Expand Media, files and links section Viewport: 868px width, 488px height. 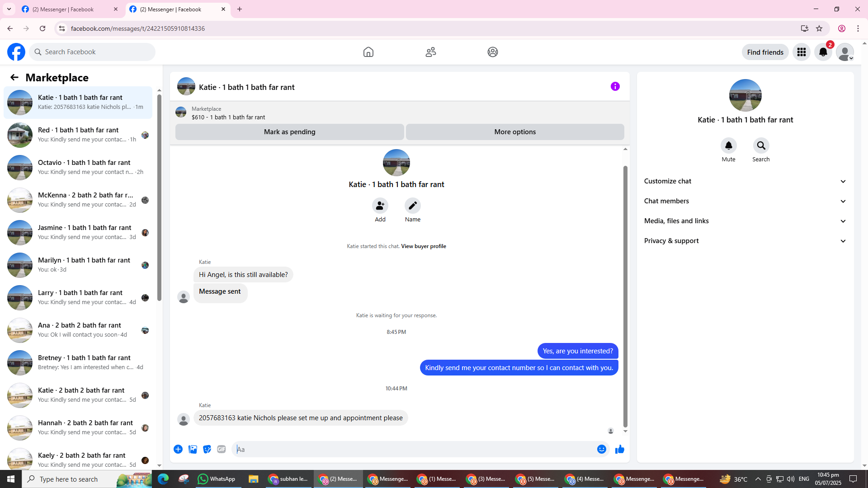[x=745, y=221]
